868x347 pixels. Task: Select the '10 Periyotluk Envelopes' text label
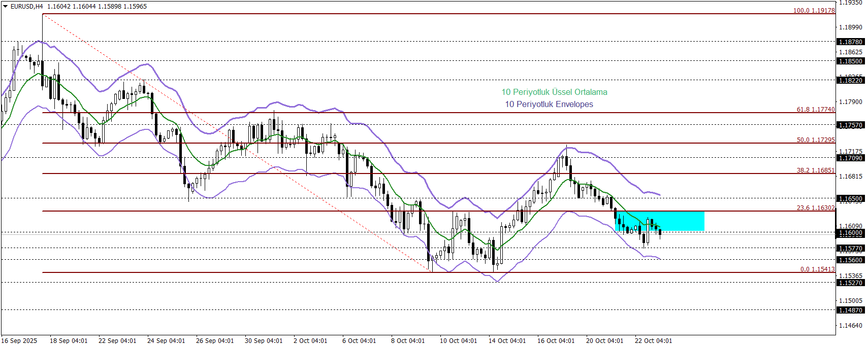[x=549, y=104]
